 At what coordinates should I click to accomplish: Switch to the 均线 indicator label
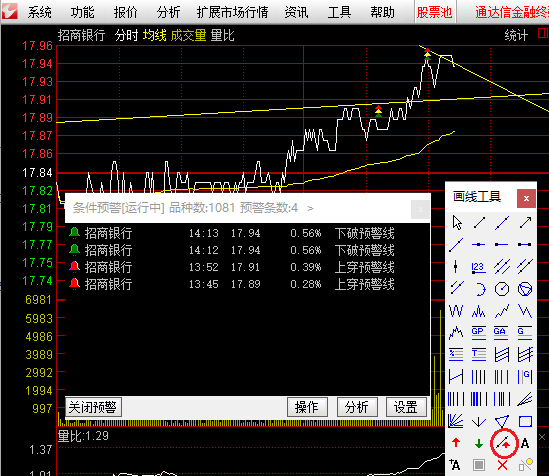tap(154, 35)
